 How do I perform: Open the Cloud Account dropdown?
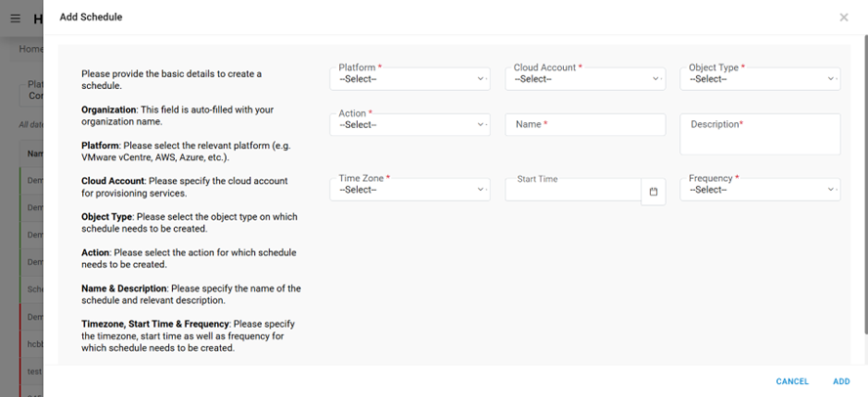pyautogui.click(x=585, y=78)
